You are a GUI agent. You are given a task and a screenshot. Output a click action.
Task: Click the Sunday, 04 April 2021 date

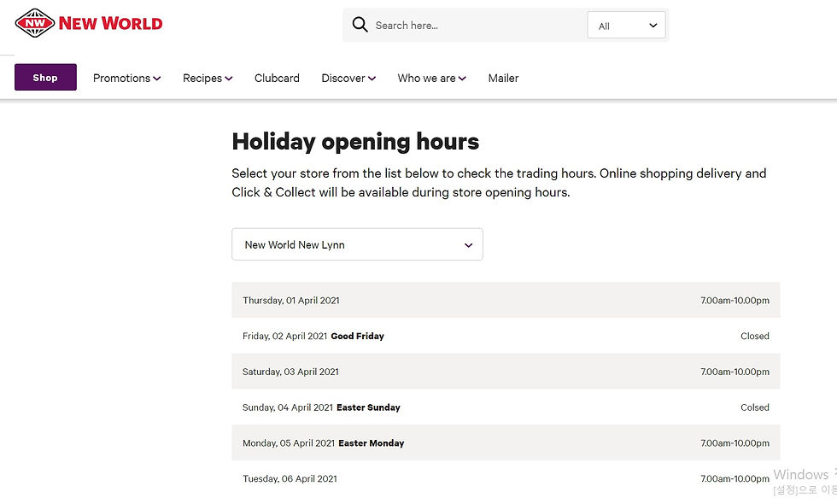(288, 407)
